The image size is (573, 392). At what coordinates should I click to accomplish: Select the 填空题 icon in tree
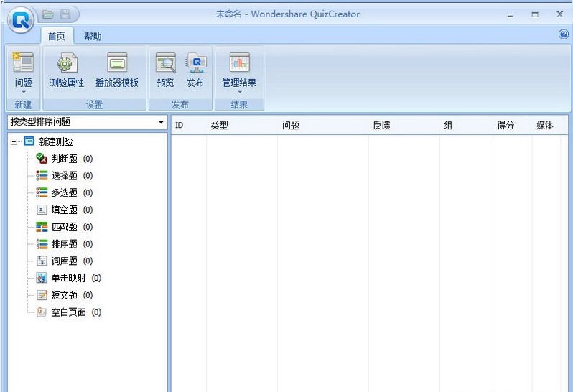click(42, 210)
